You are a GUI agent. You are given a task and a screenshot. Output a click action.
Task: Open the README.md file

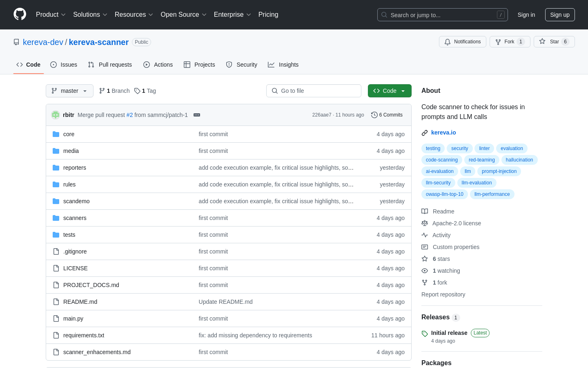tap(80, 302)
